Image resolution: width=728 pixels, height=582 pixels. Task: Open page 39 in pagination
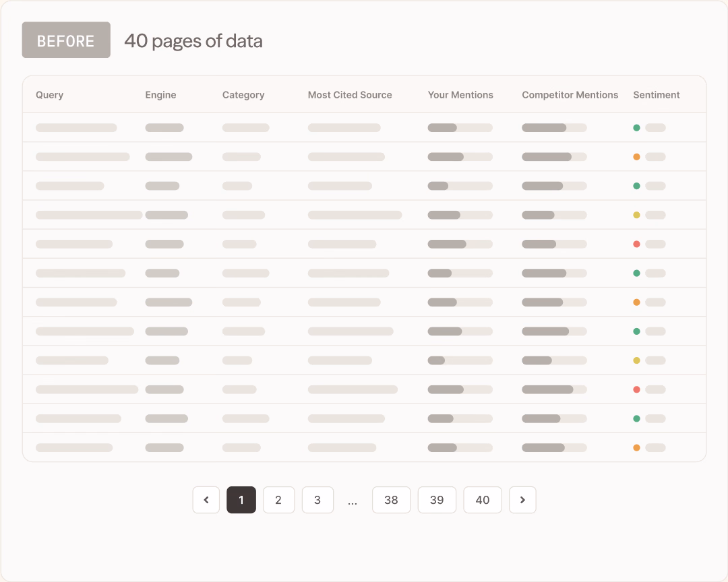click(437, 500)
